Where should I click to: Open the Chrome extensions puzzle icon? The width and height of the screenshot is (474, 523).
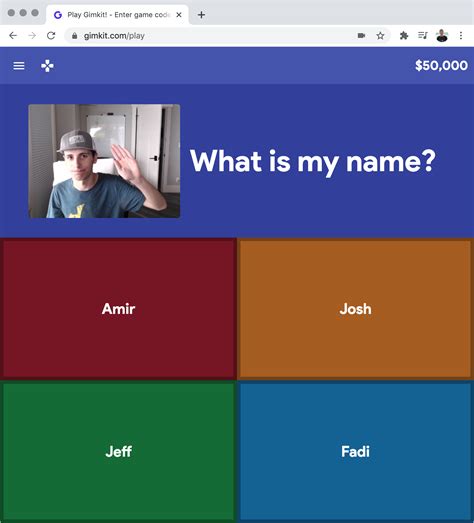click(x=404, y=35)
